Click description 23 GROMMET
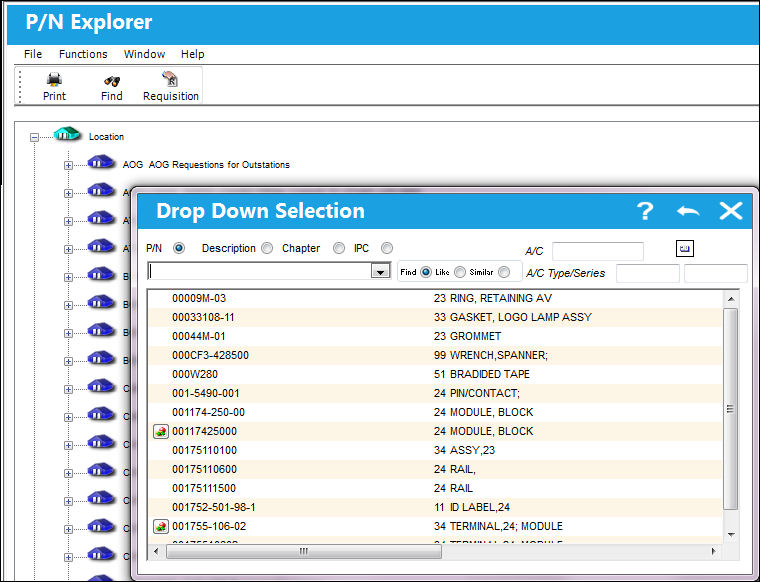760x582 pixels. (467, 336)
